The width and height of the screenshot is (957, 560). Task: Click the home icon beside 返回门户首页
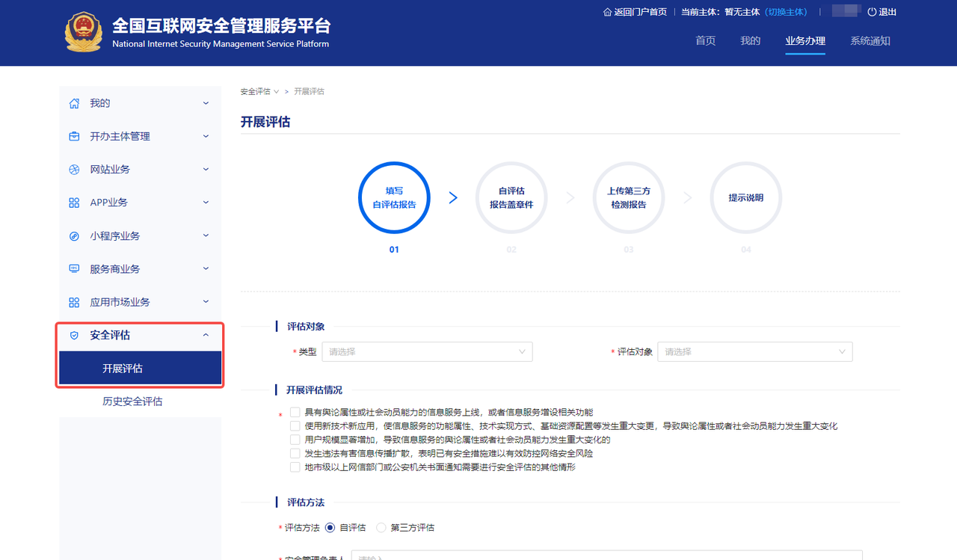(607, 12)
